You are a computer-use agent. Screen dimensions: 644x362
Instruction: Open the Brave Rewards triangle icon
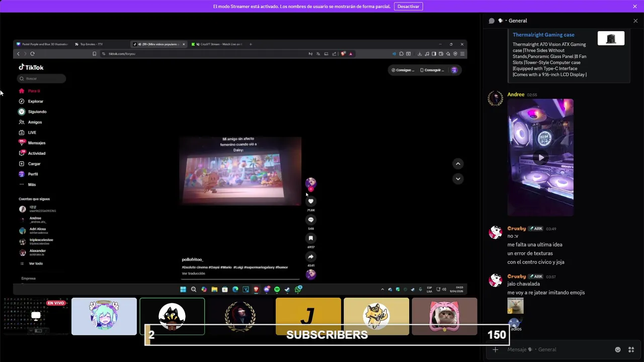[x=351, y=54]
